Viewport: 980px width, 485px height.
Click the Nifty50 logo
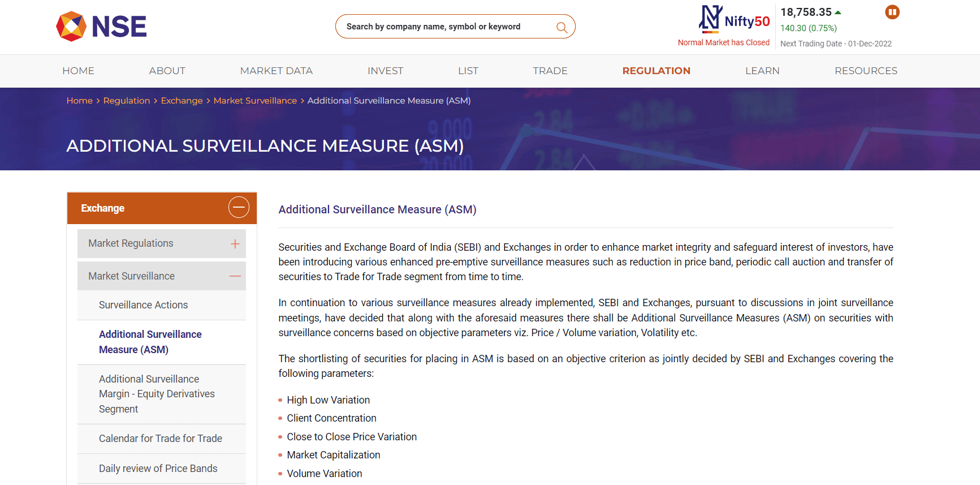pos(734,20)
